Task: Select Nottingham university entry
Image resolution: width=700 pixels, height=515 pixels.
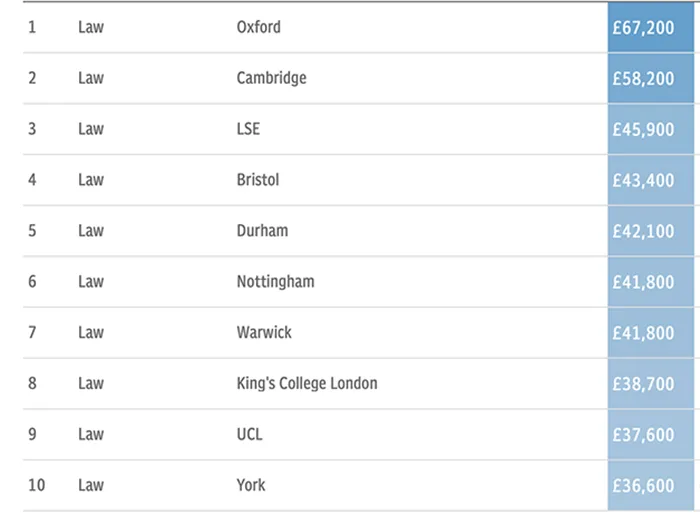Action: (x=275, y=282)
